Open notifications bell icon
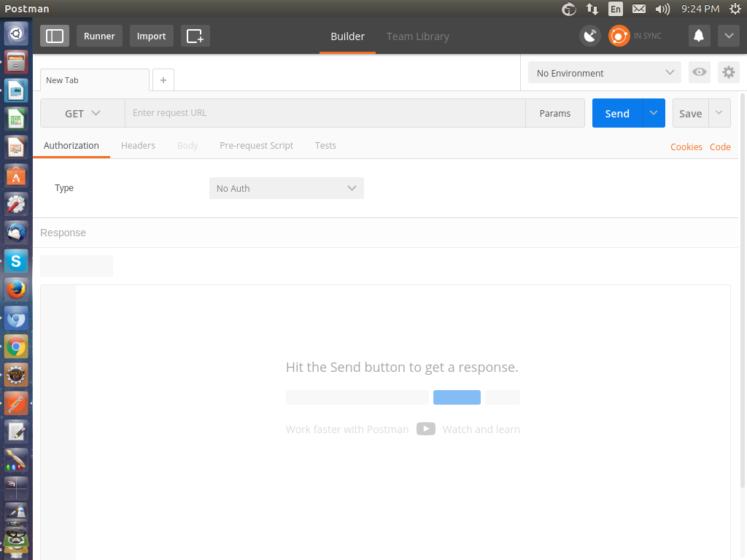 (x=698, y=36)
